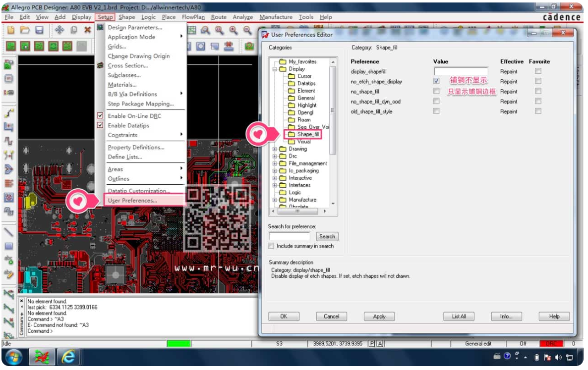Choose Design Parameters from Setup menu
588x370 pixels.
tap(135, 27)
